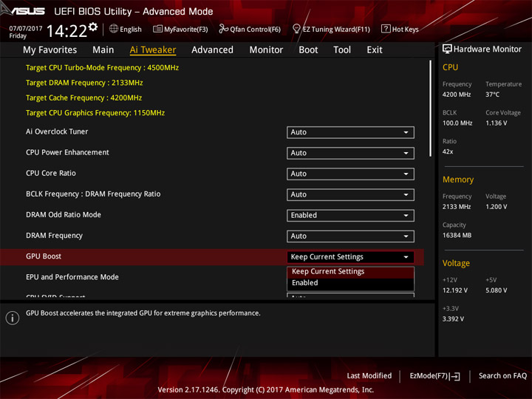Open BCLK Frequency DRAM Ratio dropdown
The width and height of the screenshot is (532, 399).
[x=350, y=195]
